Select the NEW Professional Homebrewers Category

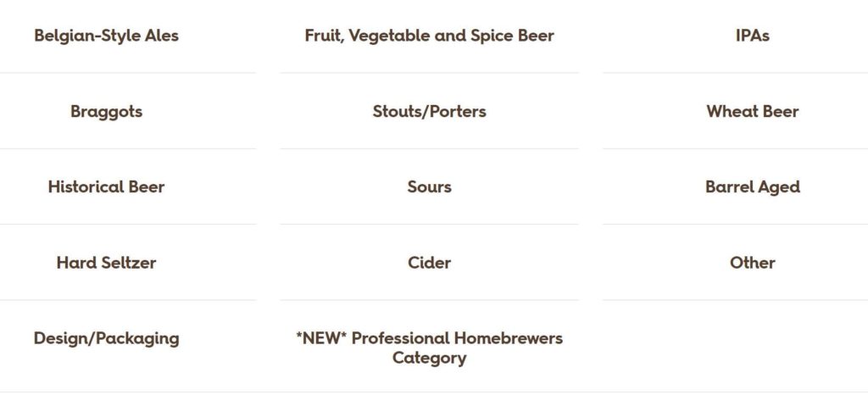click(429, 348)
